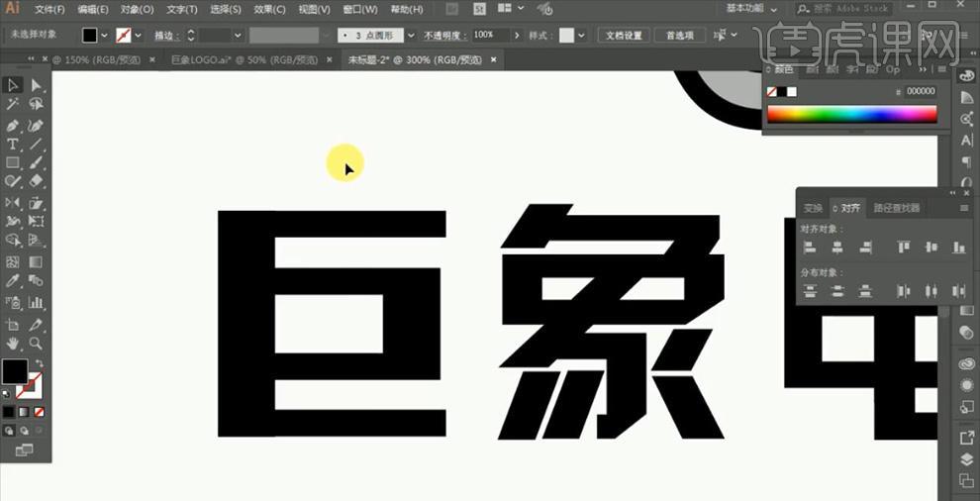Apply gradient fill mode
Screen dimensions: 980x501
click(x=24, y=412)
